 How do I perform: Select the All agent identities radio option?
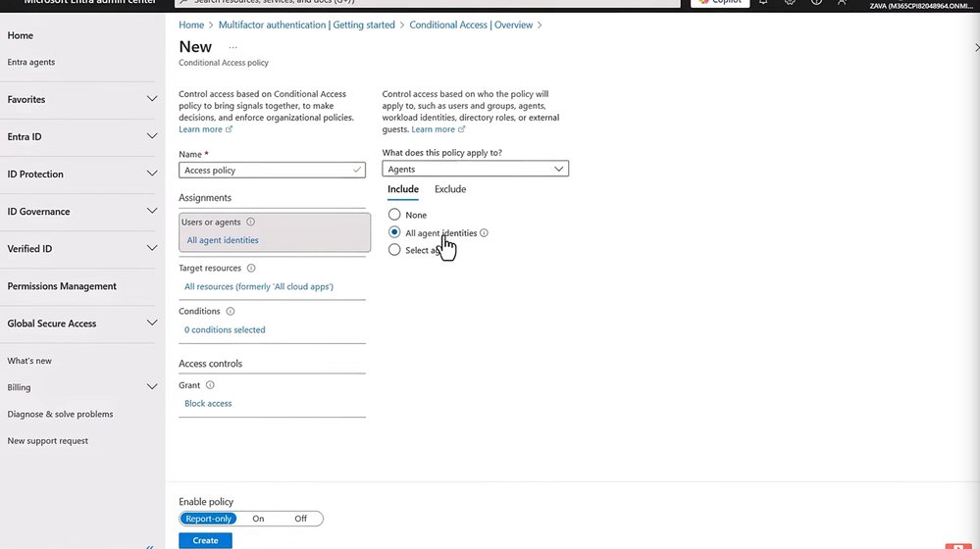tap(394, 232)
